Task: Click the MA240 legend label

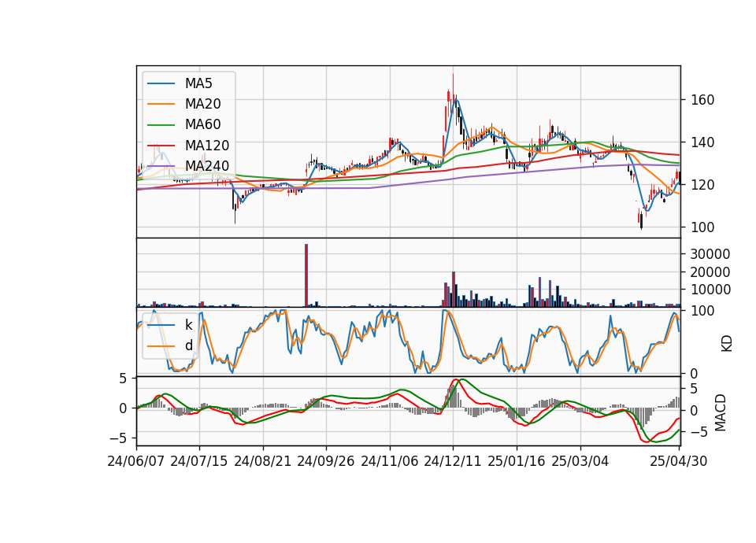Action: [207, 166]
